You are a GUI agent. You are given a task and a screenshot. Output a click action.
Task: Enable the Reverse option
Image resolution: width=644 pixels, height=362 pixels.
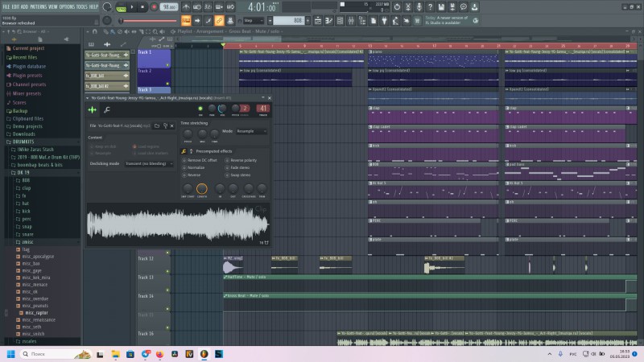click(x=192, y=175)
